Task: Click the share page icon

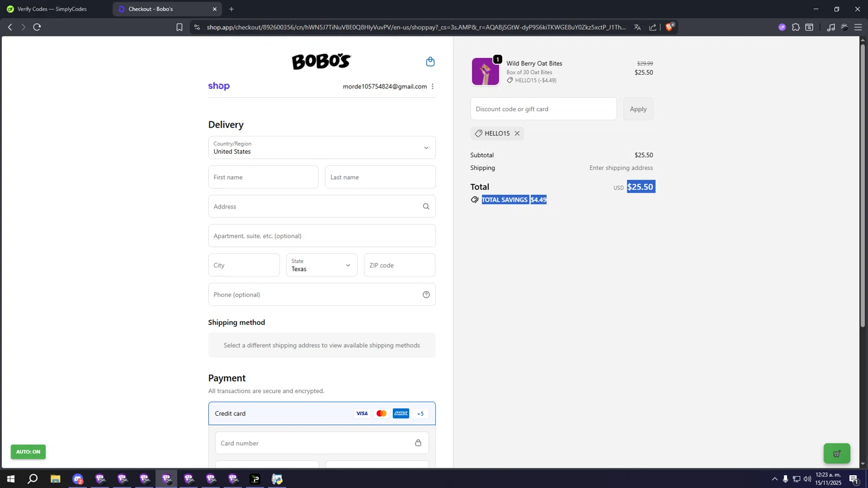Action: pyautogui.click(x=653, y=27)
